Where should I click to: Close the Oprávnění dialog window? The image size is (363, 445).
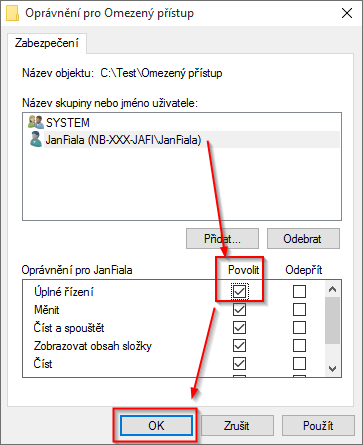tap(347, 13)
